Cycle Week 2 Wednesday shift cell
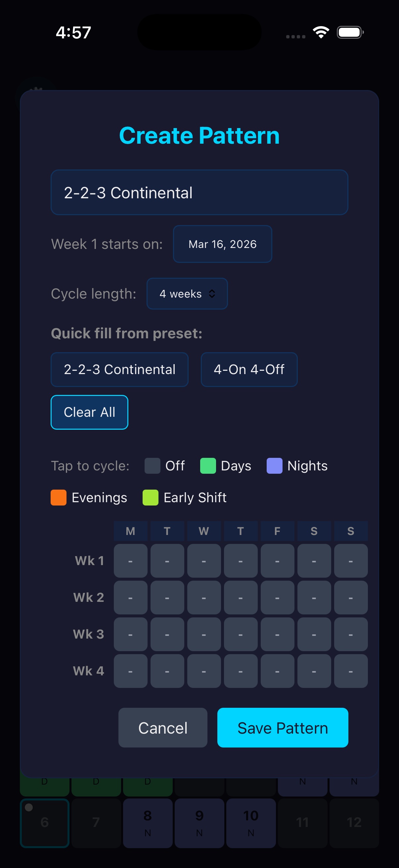The width and height of the screenshot is (399, 868). point(204,598)
